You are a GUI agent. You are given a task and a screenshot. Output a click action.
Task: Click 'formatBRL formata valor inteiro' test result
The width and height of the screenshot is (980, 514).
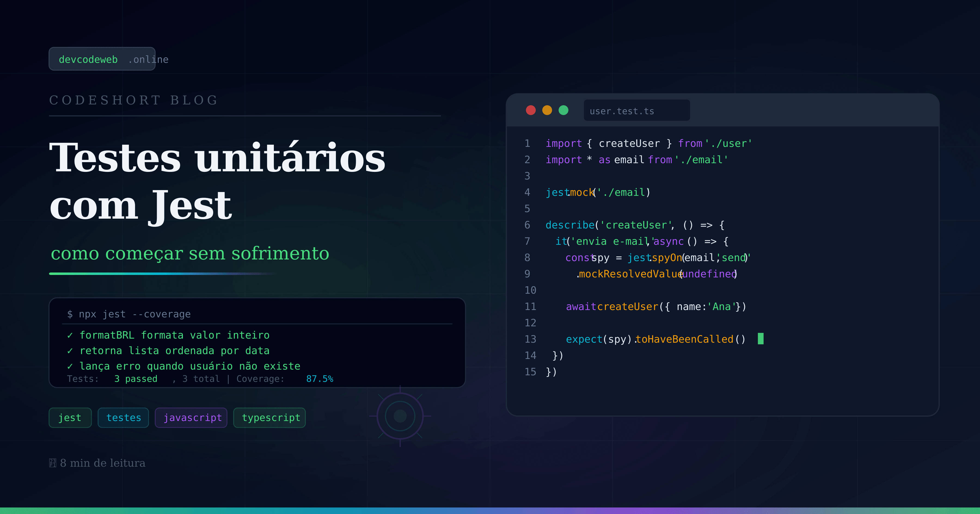(x=169, y=335)
